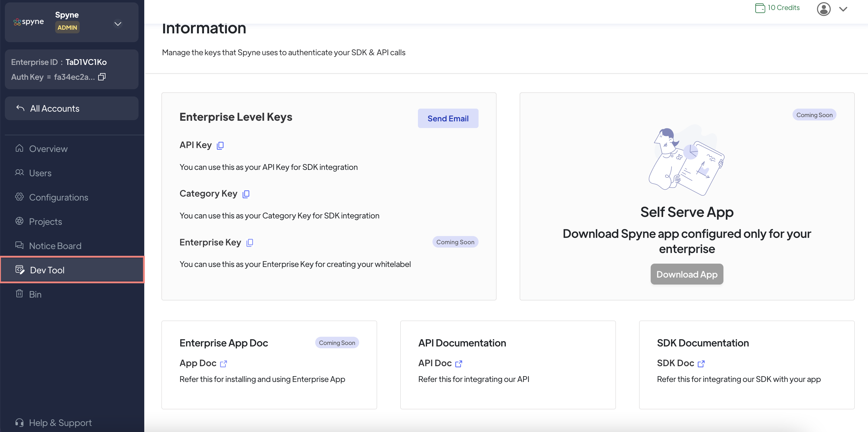Navigate to Projects page
Screen dimensions: 868x432
coord(45,221)
